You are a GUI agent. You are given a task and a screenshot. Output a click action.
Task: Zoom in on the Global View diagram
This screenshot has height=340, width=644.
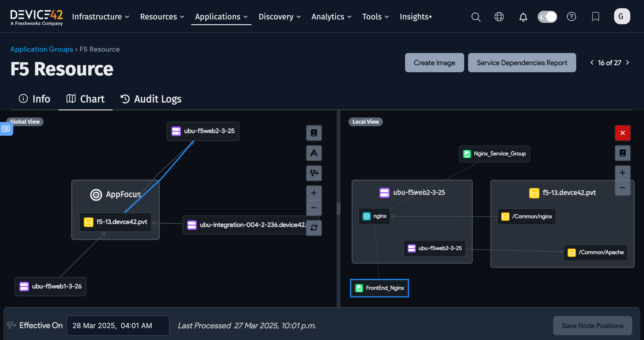coord(314,193)
